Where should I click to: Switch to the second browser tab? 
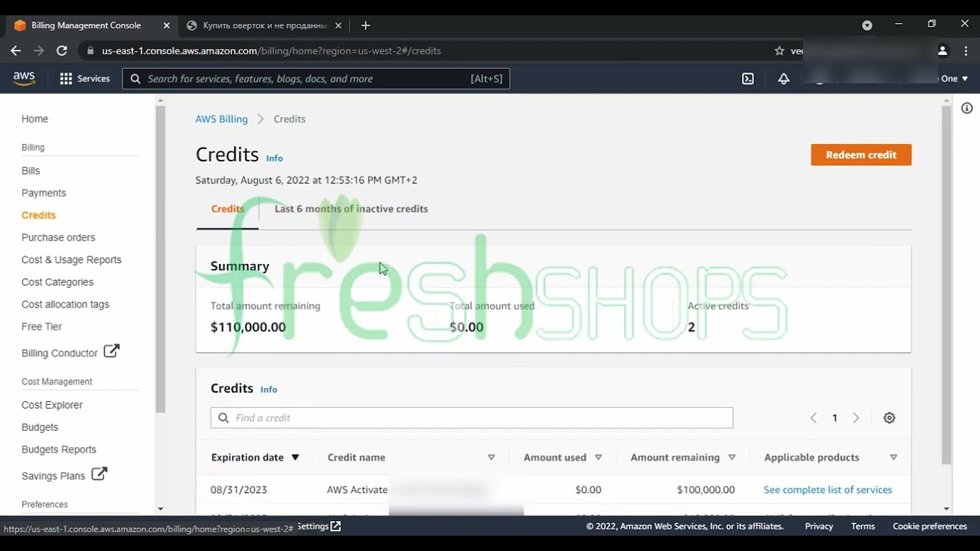266,25
